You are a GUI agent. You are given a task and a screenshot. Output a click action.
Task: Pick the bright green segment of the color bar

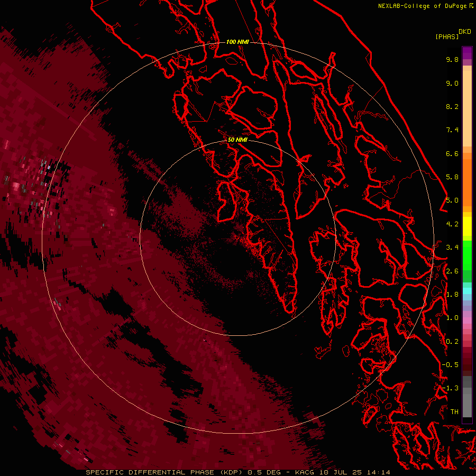[x=467, y=255]
